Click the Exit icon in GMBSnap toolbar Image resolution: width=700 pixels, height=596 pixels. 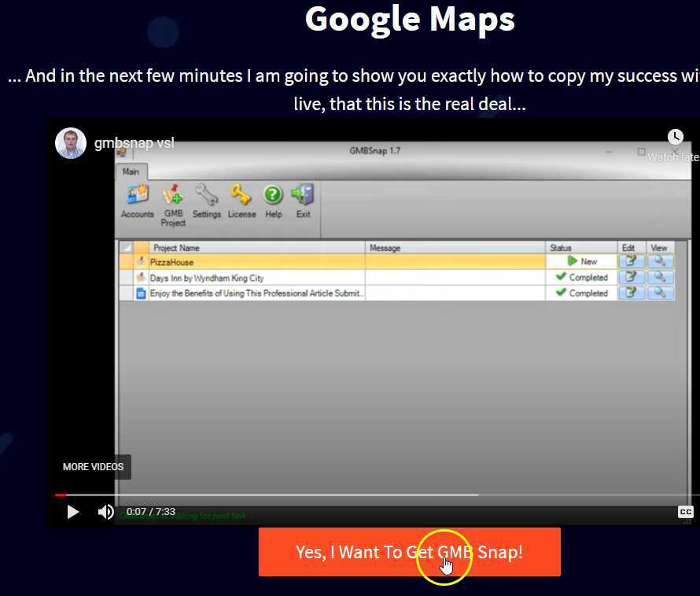tap(303, 201)
